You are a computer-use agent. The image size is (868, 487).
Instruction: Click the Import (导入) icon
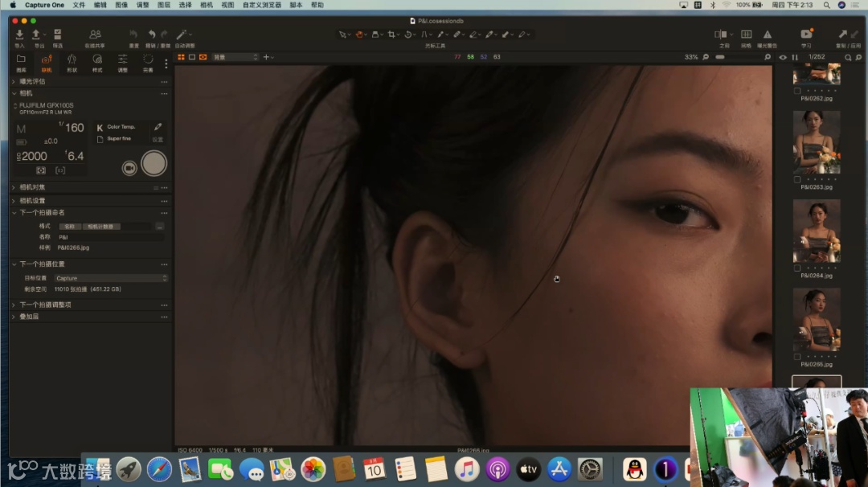point(19,35)
